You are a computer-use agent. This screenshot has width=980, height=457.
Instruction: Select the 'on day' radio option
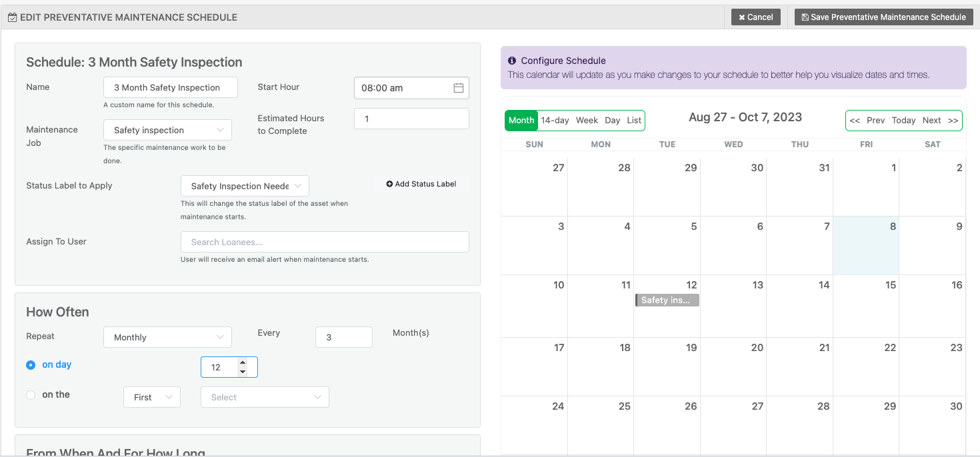click(x=31, y=365)
